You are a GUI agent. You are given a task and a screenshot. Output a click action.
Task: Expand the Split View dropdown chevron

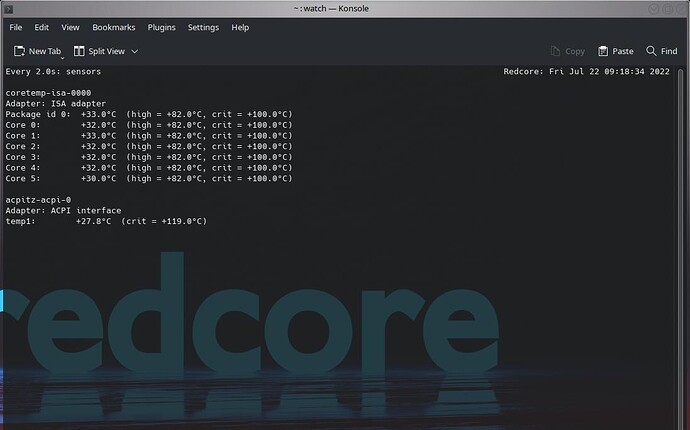pos(135,51)
